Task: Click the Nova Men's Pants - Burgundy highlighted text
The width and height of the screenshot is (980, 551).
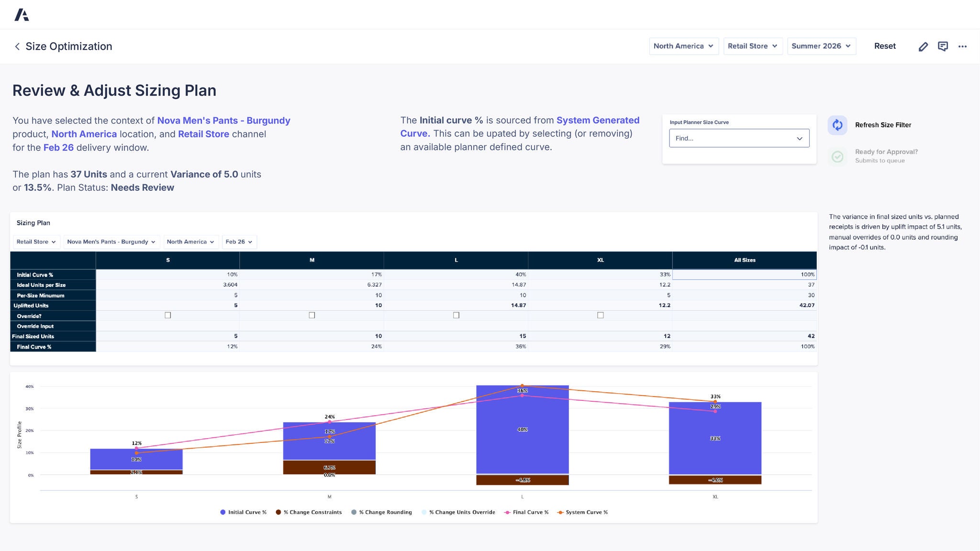Action: tap(223, 121)
